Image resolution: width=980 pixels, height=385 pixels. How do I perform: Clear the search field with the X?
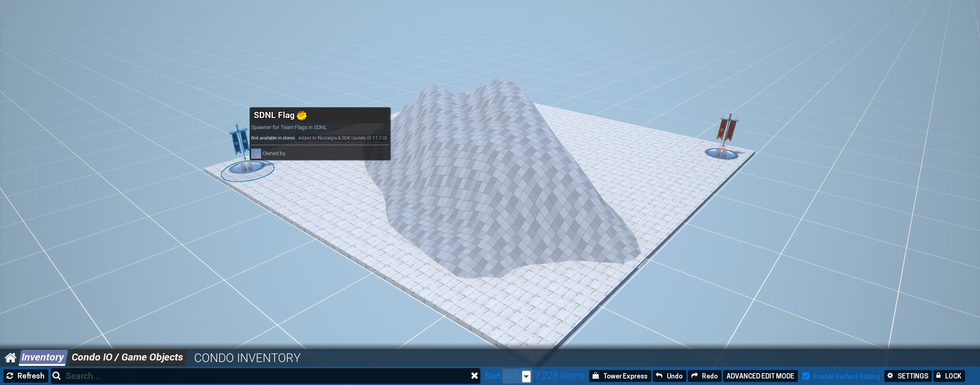[x=474, y=376]
